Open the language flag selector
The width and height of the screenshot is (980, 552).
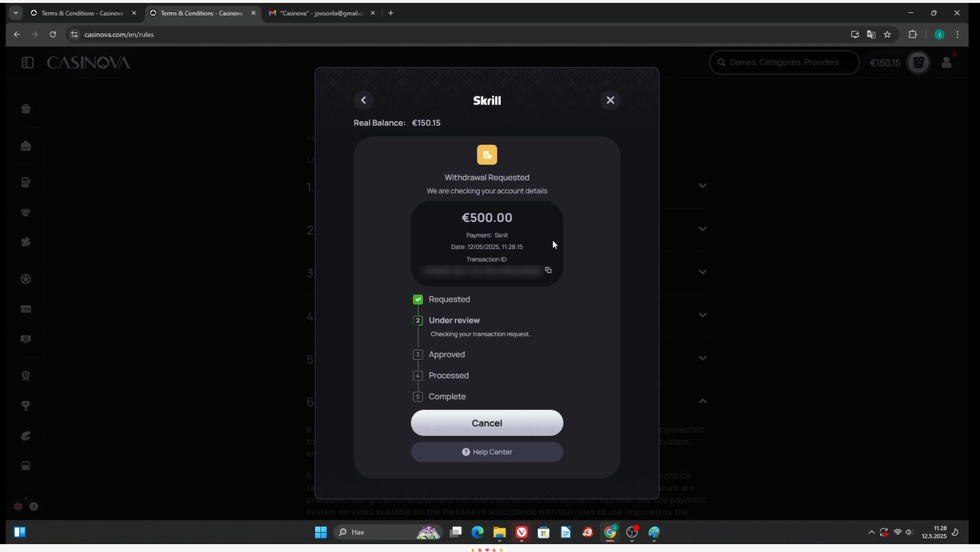(x=19, y=506)
